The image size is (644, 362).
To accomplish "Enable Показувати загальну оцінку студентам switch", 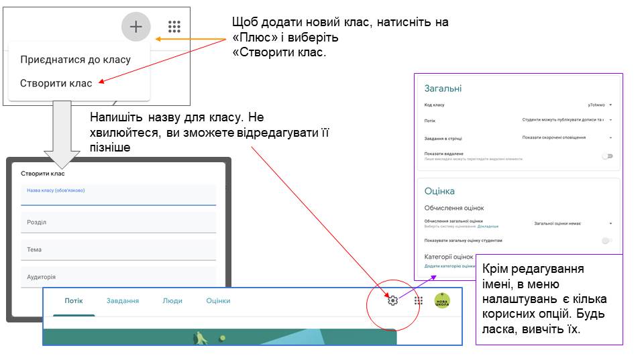I will tap(607, 240).
